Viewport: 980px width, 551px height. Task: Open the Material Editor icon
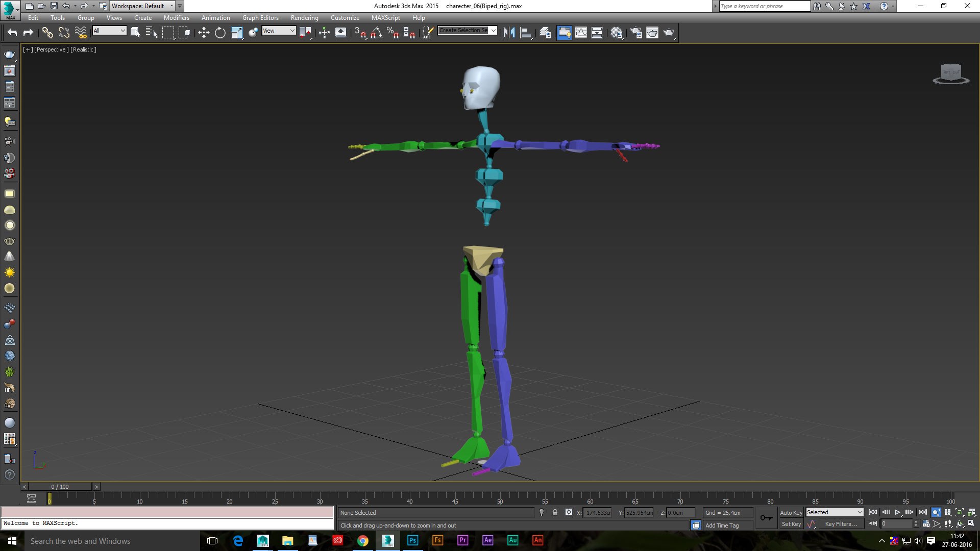tap(617, 33)
